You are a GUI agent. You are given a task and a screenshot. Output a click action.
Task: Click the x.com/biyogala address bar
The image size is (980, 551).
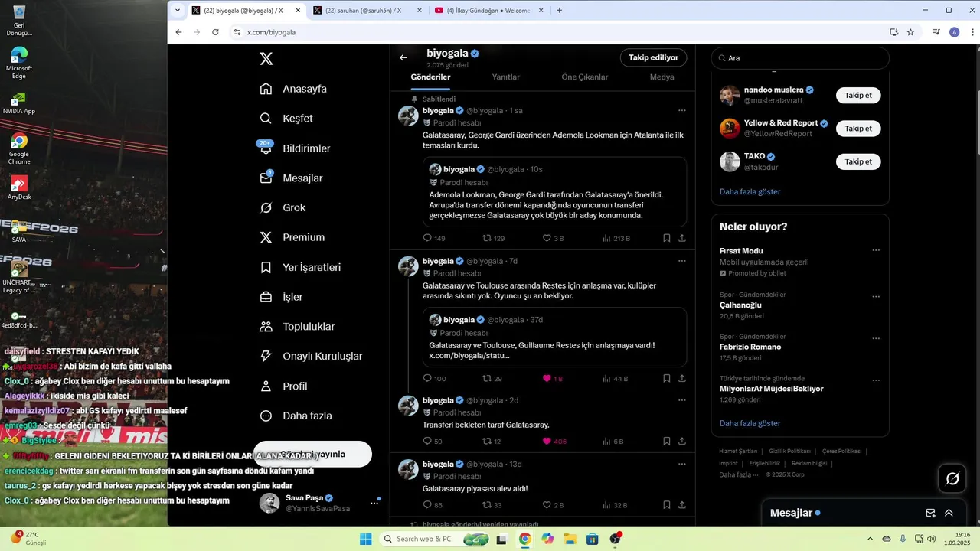coord(559,32)
